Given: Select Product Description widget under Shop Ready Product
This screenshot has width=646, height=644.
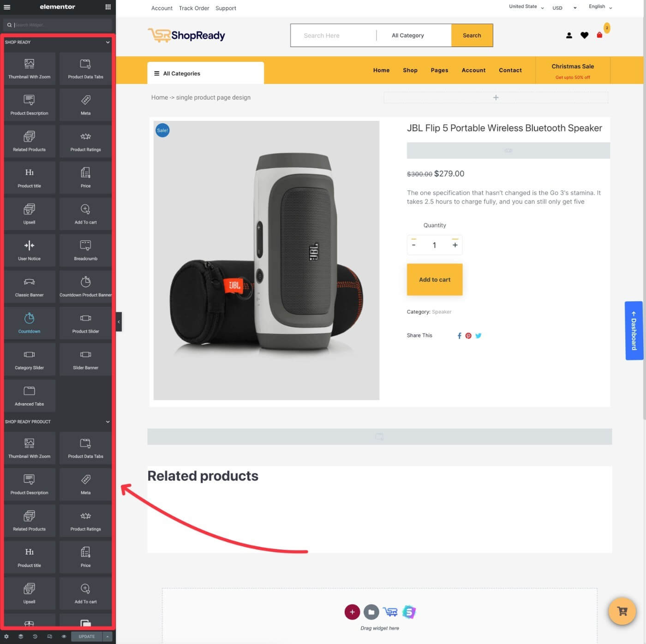Looking at the screenshot, I should 30,484.
